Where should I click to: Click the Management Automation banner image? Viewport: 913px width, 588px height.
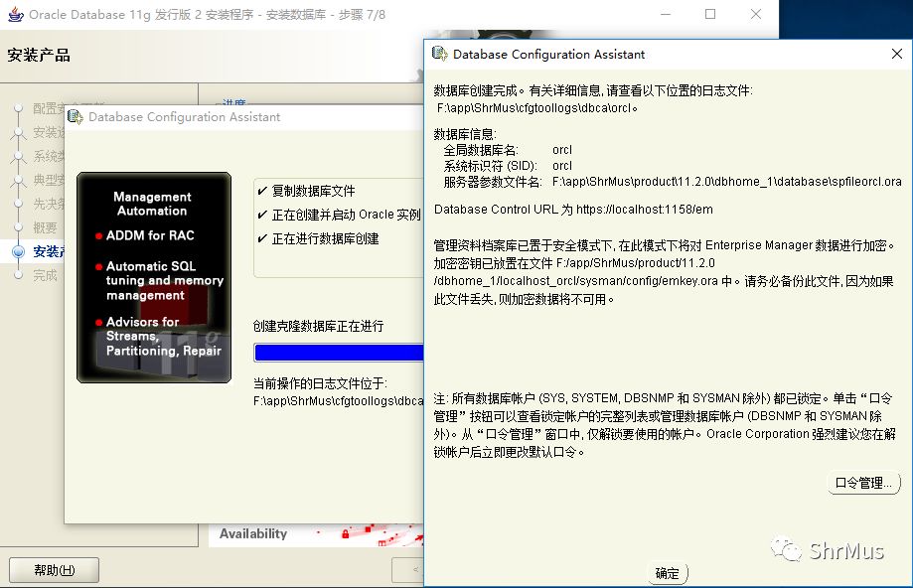[x=154, y=278]
